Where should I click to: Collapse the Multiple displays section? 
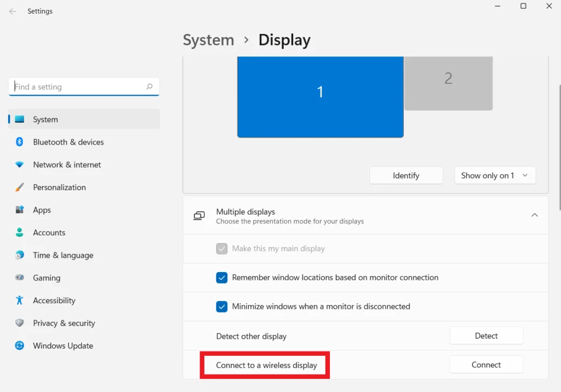534,216
